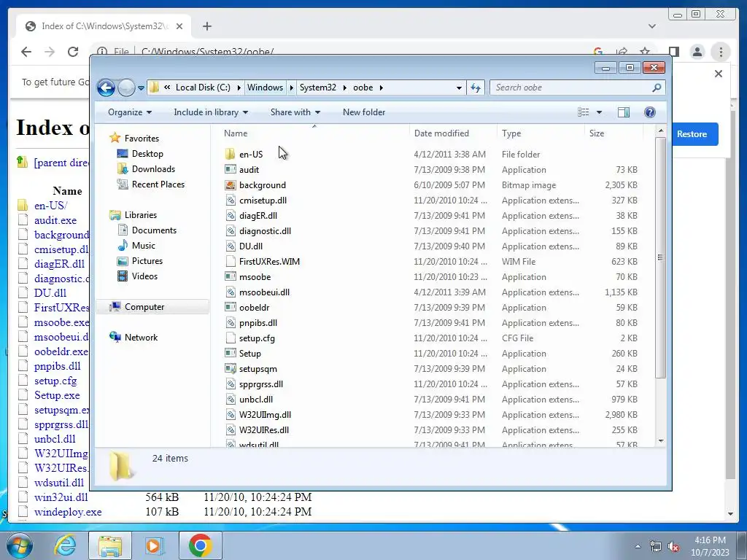Open en-US/ link in Chrome index

click(50, 205)
